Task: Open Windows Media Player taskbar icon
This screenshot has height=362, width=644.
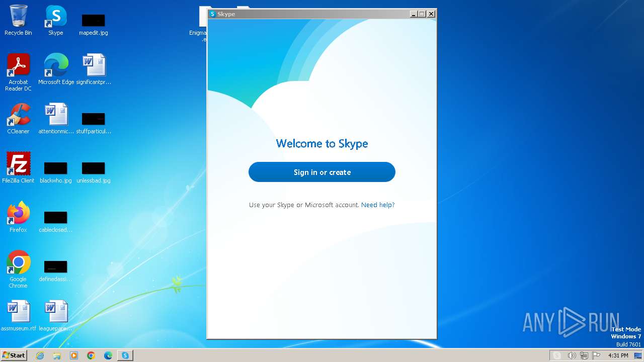Action: click(74, 355)
